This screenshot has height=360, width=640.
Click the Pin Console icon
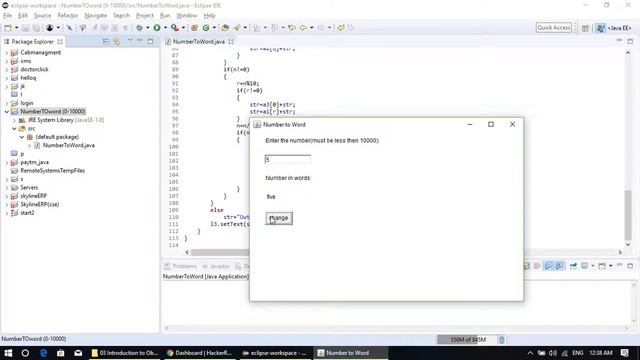pos(573,266)
